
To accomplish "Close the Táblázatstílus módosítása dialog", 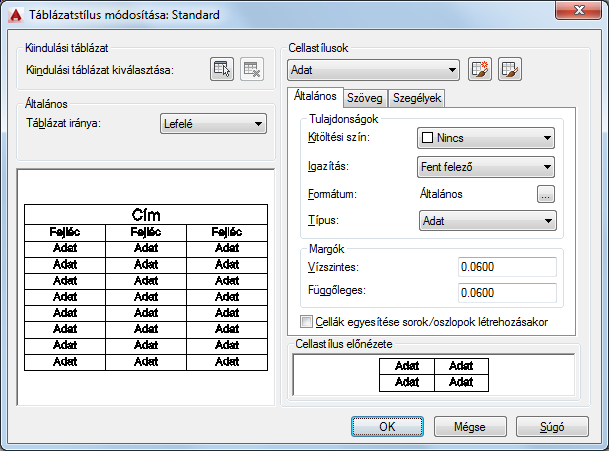I will (x=578, y=10).
